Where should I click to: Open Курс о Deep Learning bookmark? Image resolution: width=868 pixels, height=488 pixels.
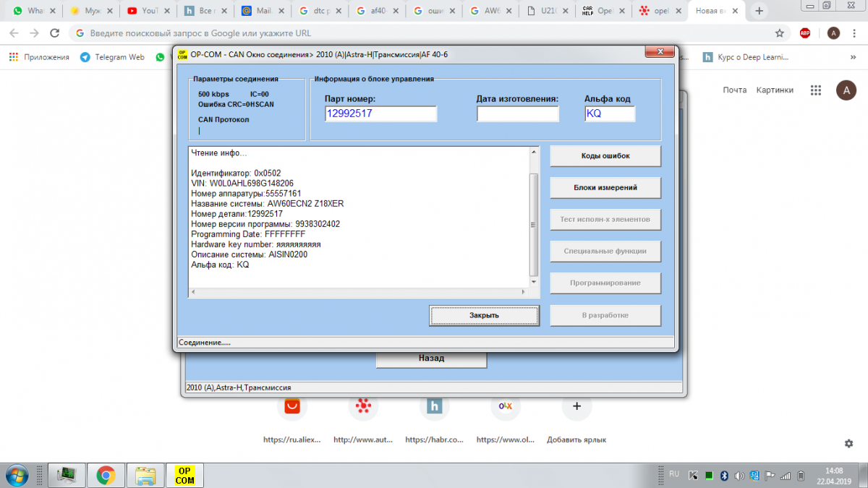(x=746, y=57)
